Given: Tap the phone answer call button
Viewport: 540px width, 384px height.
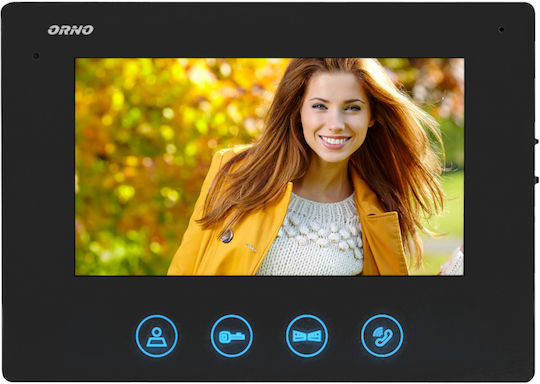Looking at the screenshot, I should (x=382, y=336).
